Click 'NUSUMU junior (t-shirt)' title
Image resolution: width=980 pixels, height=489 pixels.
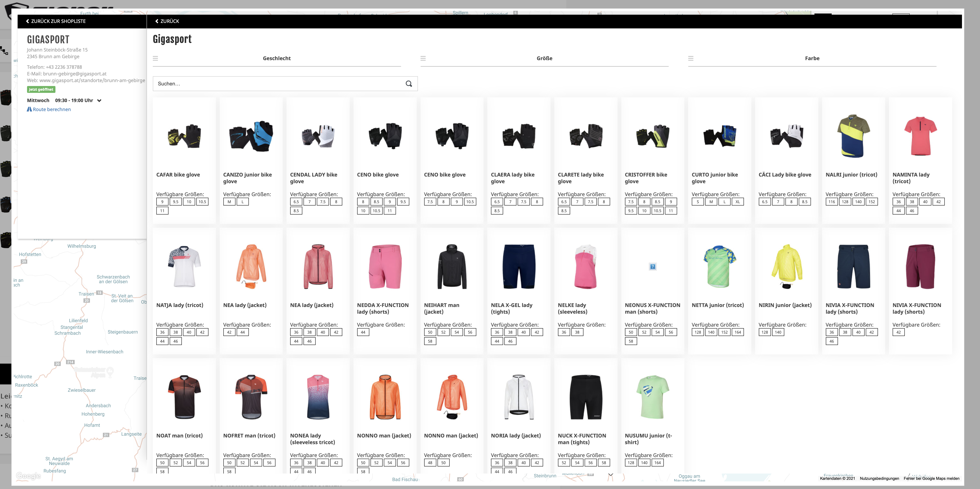coord(648,439)
